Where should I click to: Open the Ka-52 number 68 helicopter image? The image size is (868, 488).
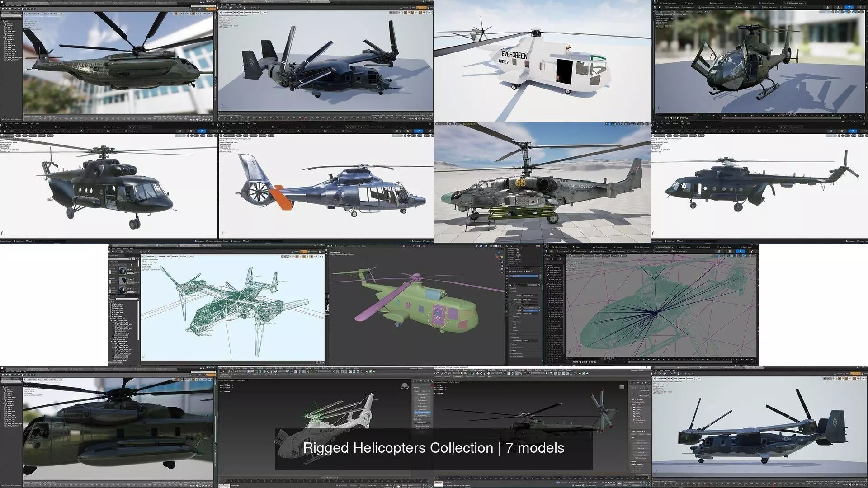coord(542,183)
